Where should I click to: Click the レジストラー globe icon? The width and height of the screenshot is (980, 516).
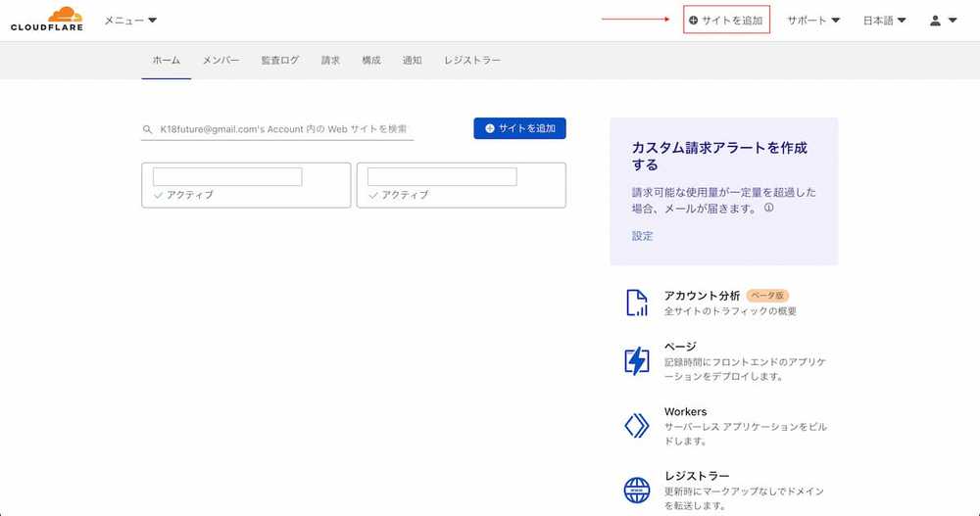point(637,490)
